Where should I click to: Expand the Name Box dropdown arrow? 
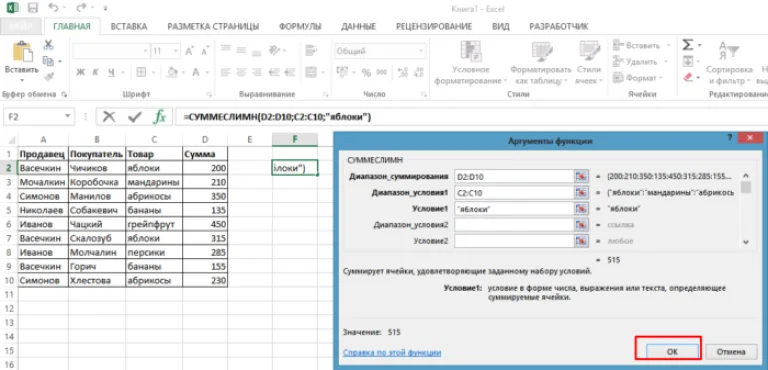(x=68, y=117)
